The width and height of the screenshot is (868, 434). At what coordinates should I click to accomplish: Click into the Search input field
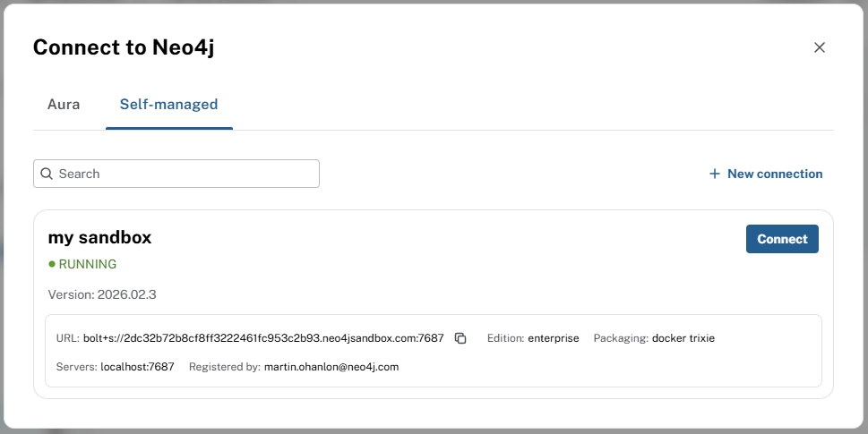[176, 174]
